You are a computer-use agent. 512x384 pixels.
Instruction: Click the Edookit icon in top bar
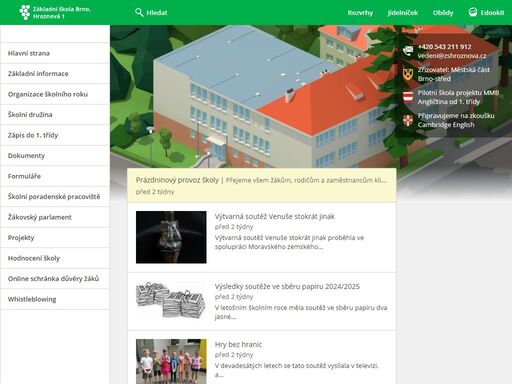pos(473,12)
